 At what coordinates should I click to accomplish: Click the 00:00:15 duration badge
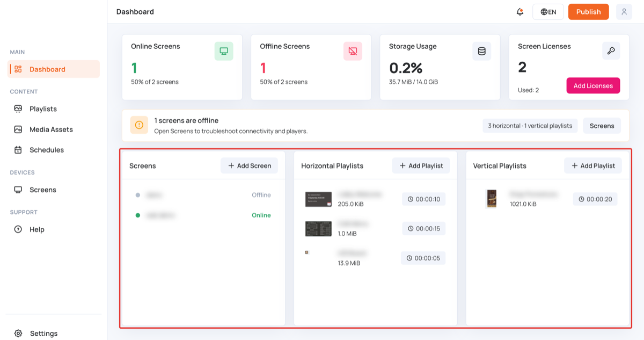point(424,229)
